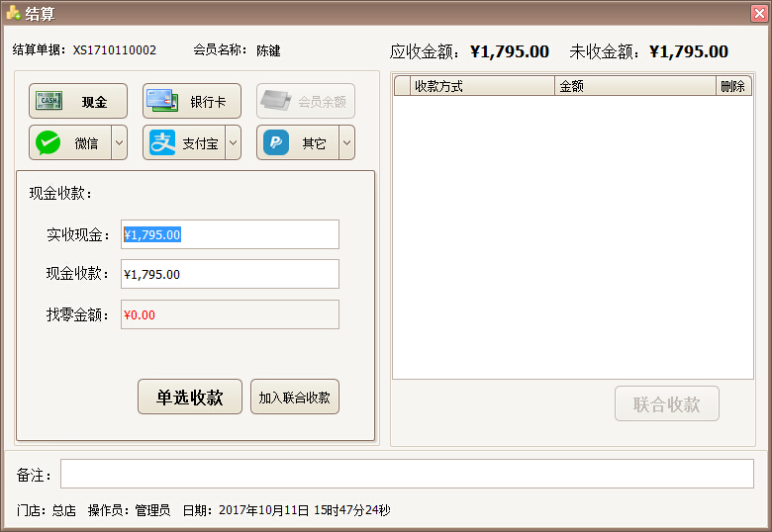Select the 其它 other payment button
Viewport: 772px width, 532px height.
297,142
